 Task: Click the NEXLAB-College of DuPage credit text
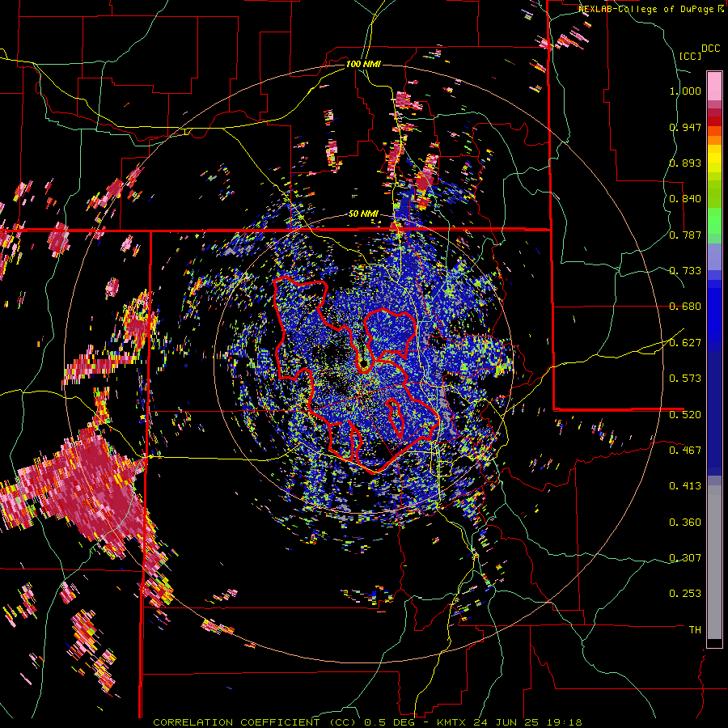[647, 9]
